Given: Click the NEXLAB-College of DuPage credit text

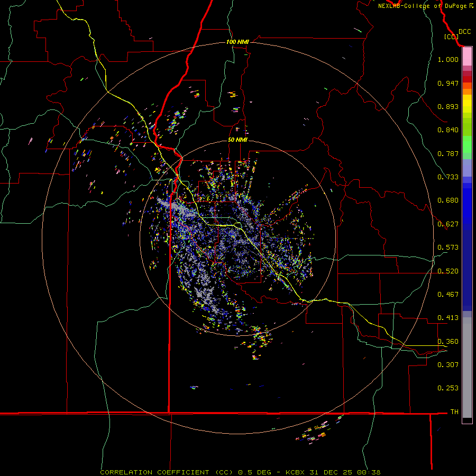Looking at the screenshot, I should pyautogui.click(x=425, y=6).
